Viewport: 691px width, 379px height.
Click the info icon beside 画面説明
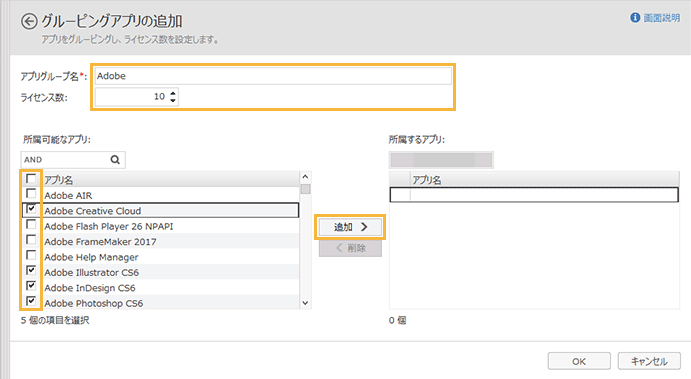pos(635,18)
